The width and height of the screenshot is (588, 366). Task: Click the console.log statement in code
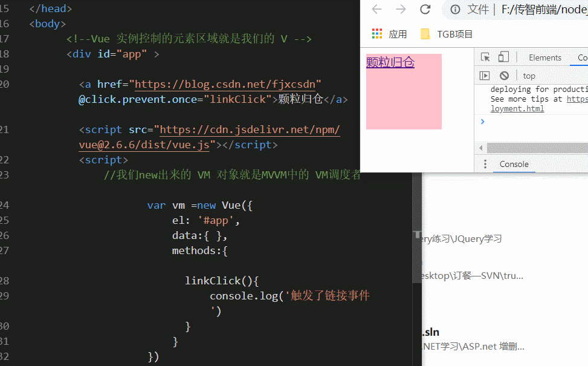coord(289,303)
